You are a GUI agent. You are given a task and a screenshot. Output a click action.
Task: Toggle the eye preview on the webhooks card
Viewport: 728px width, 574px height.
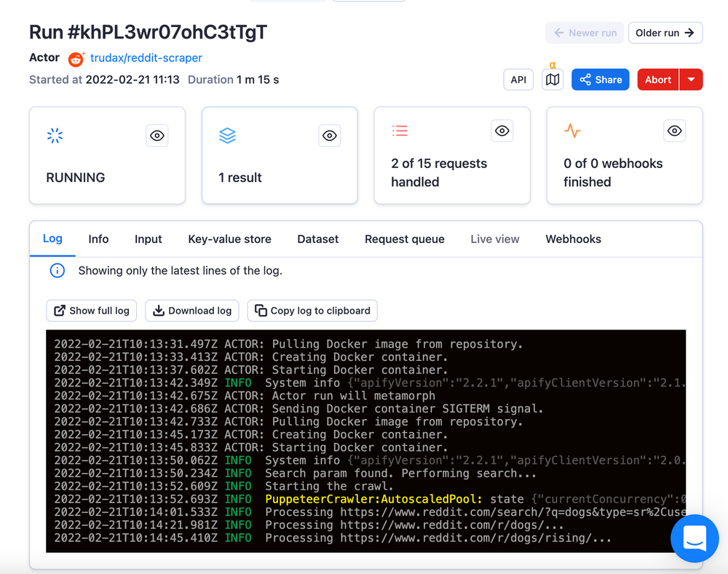(x=674, y=131)
